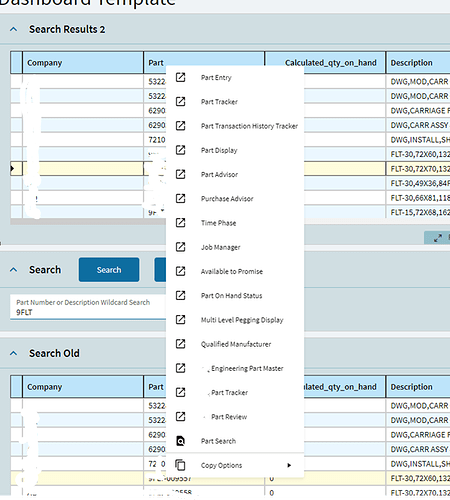Image resolution: width=450 pixels, height=500 pixels.
Task: Click the FLT-15,72X68 description cell
Action: coord(418,212)
